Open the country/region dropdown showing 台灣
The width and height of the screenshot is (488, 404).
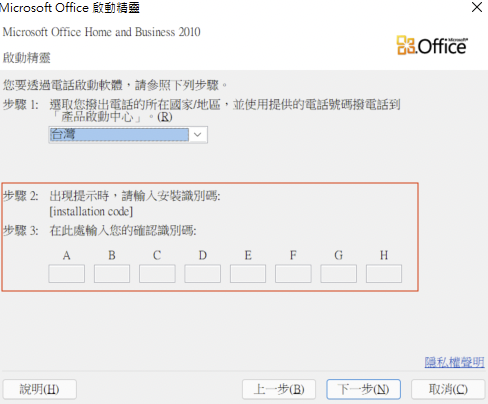pyautogui.click(x=128, y=135)
